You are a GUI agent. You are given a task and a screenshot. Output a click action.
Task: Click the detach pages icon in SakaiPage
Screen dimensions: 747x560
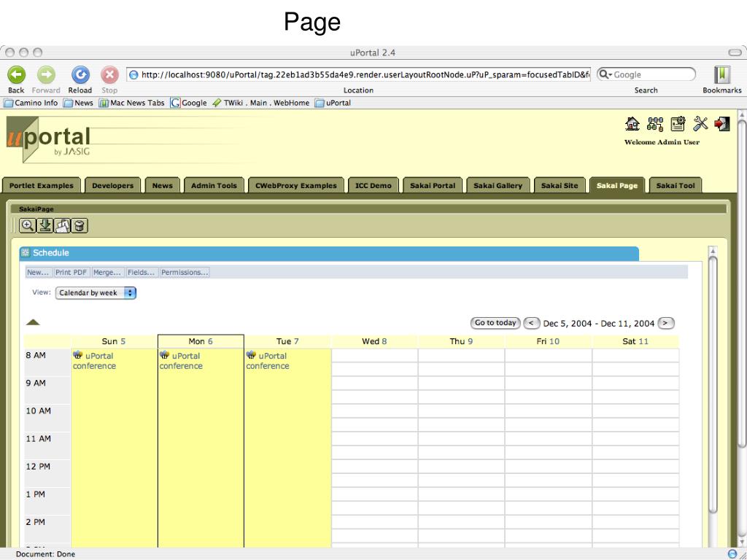(x=63, y=225)
